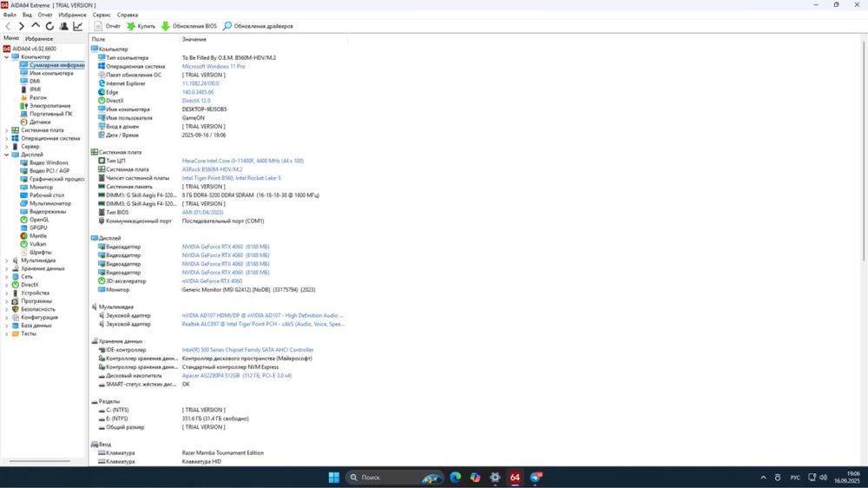Click the Купить toolbar button

pyautogui.click(x=141, y=26)
